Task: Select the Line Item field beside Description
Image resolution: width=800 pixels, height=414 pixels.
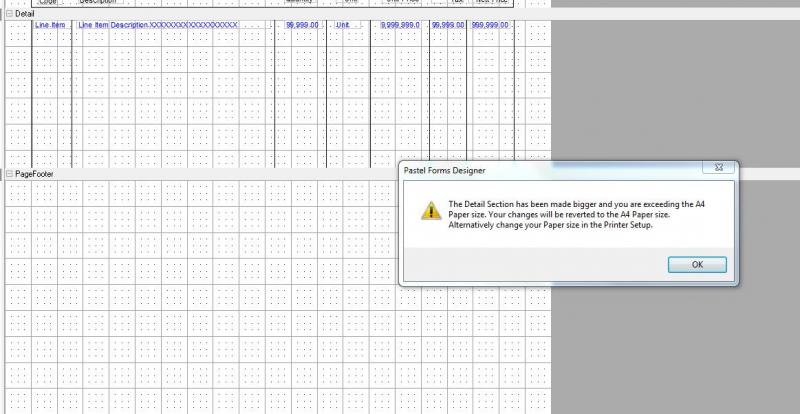Action: click(92, 24)
